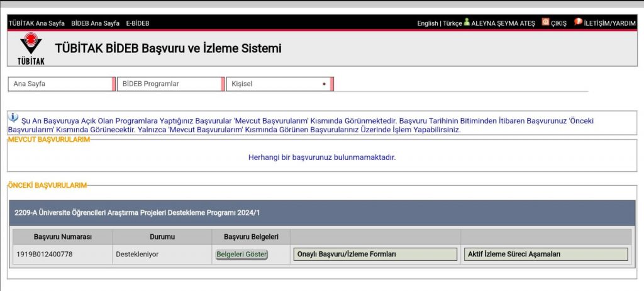Click the ÇIKIŞ logout text
Image resolution: width=644 pixels, height=291 pixels.
pos(558,23)
